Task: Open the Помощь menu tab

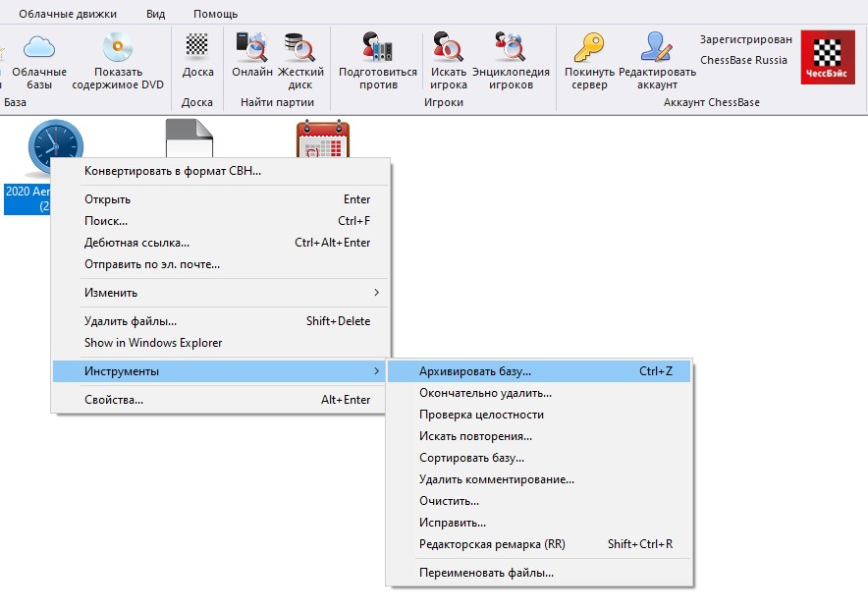Action: [215, 15]
